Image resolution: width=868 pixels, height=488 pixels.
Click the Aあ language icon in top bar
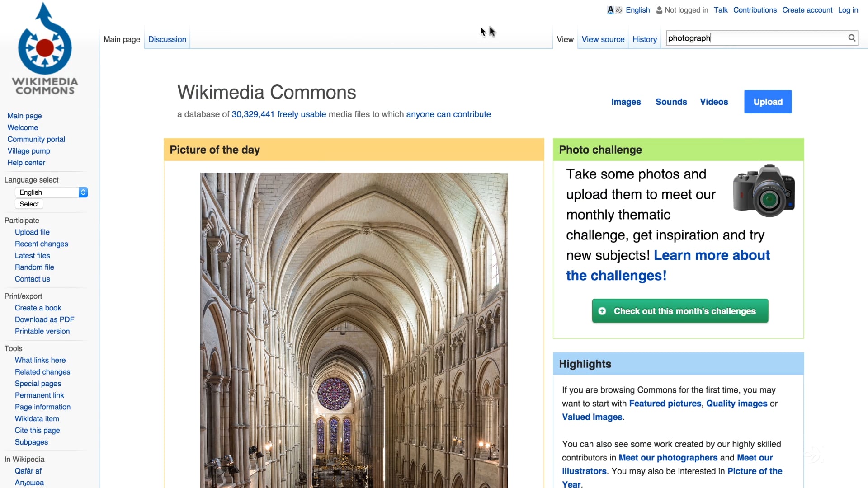click(x=613, y=9)
